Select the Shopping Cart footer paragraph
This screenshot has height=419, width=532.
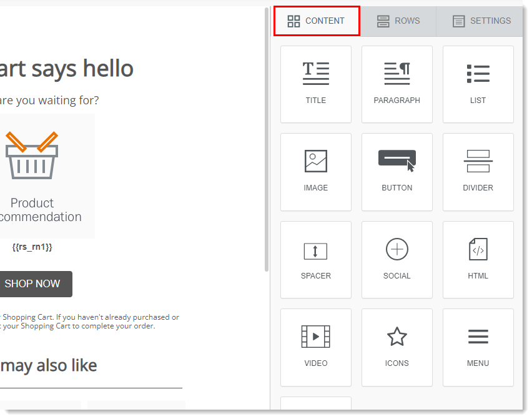[x=89, y=322]
